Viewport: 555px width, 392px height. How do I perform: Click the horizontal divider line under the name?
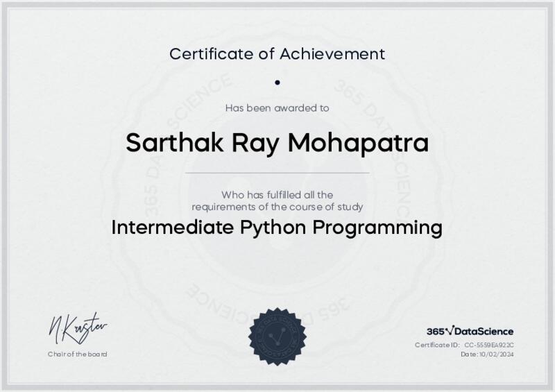tap(277, 172)
